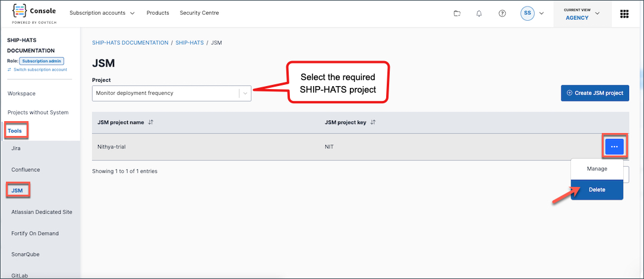The width and height of the screenshot is (644, 279).
Task: Open three-dot actions for Nithya-trial
Action: pyautogui.click(x=614, y=147)
